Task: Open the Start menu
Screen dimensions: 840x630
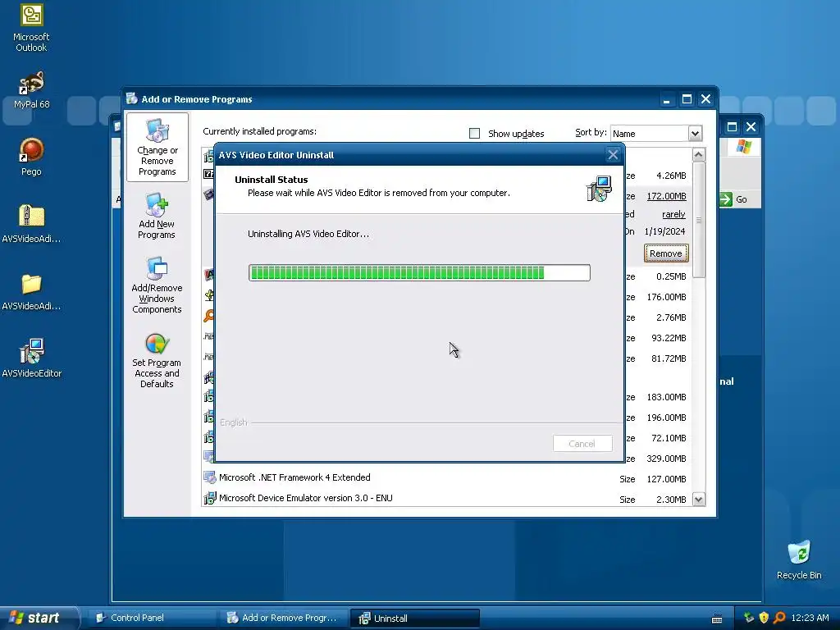Action: click(x=39, y=618)
